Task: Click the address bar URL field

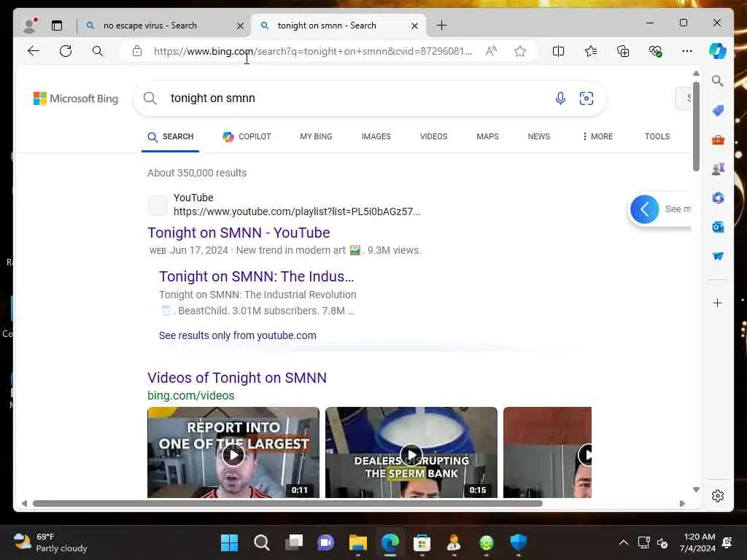Action: [312, 51]
